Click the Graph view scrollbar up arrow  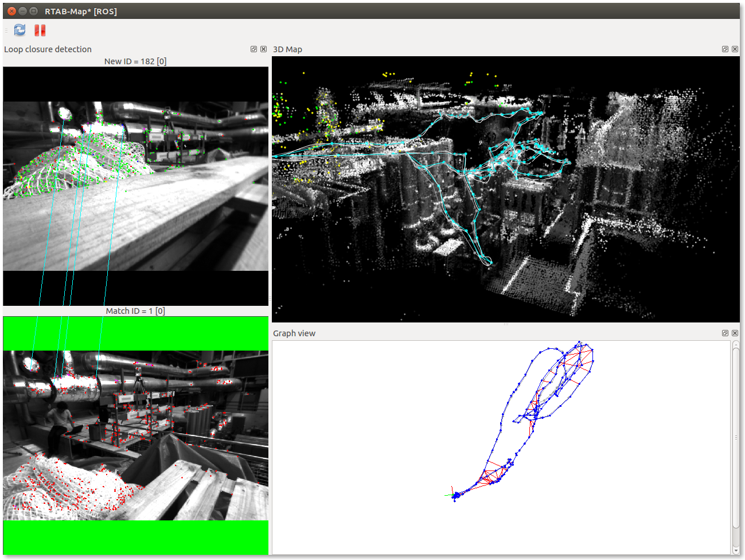click(736, 345)
